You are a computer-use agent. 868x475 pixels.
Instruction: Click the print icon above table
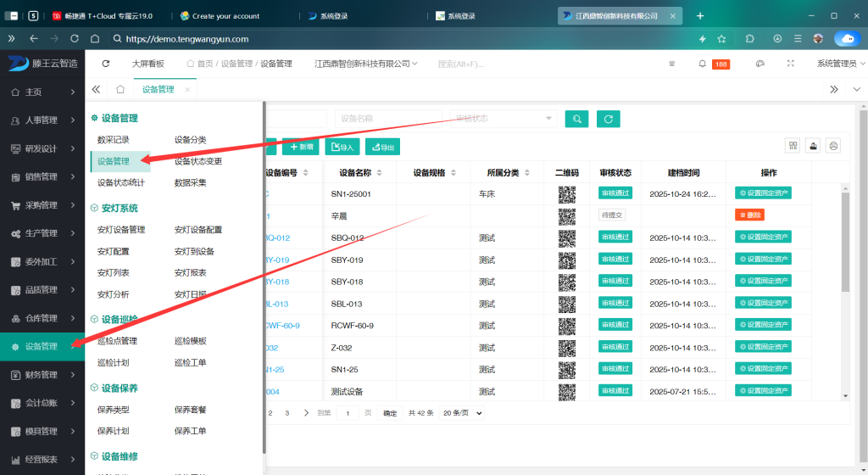click(833, 146)
